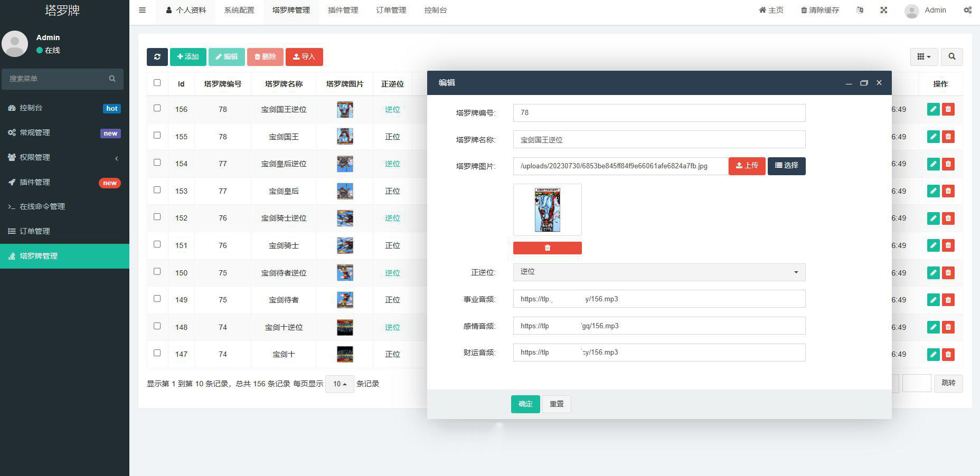The height and width of the screenshot is (476, 980).
Task: Check the checkbox for row Id 155
Action: [x=157, y=136]
